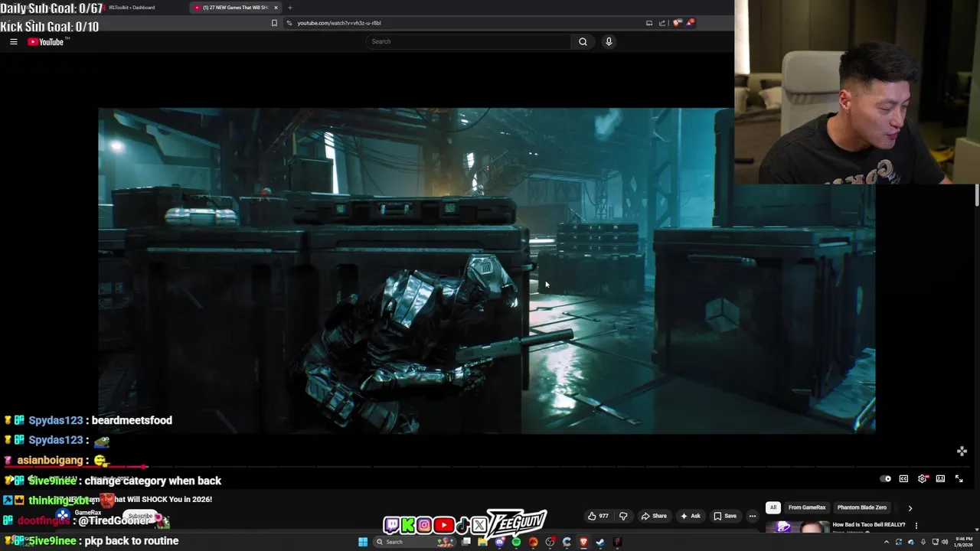The width and height of the screenshot is (980, 551).
Task: Click the address bar URL
Action: coord(339,23)
